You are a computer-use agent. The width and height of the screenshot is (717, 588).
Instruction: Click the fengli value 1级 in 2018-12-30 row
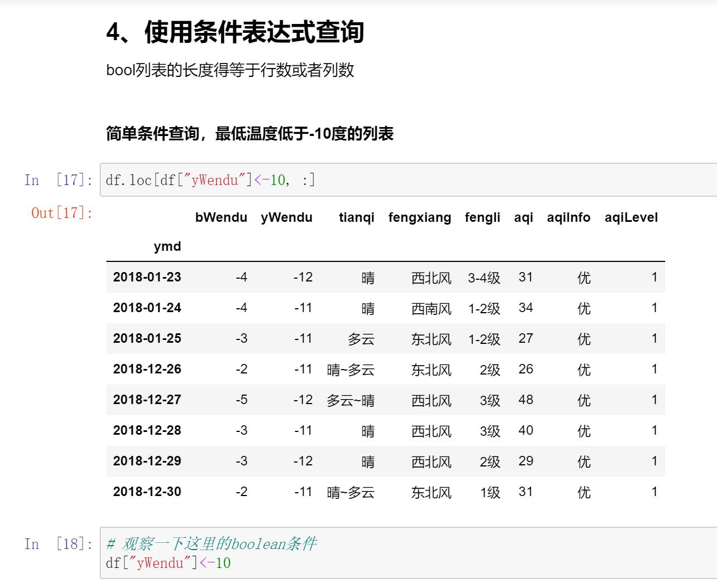(x=490, y=492)
